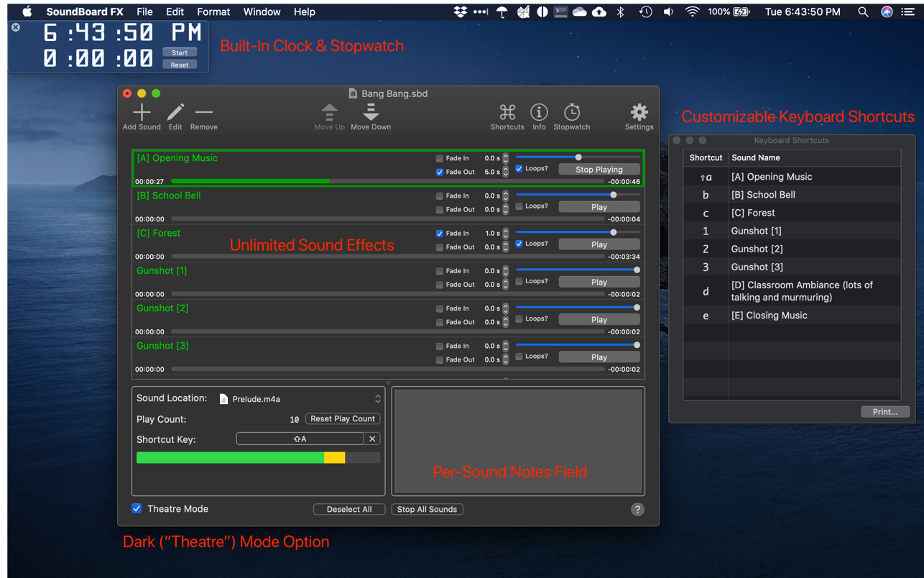Screen dimensions: 924x578
Task: Open Notification Center list icon
Action: [908, 12]
